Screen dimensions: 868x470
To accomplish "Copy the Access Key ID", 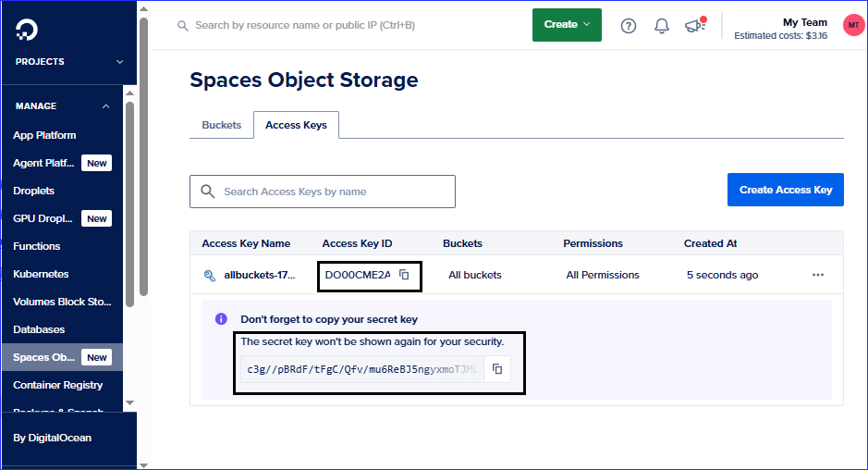I will [404, 275].
